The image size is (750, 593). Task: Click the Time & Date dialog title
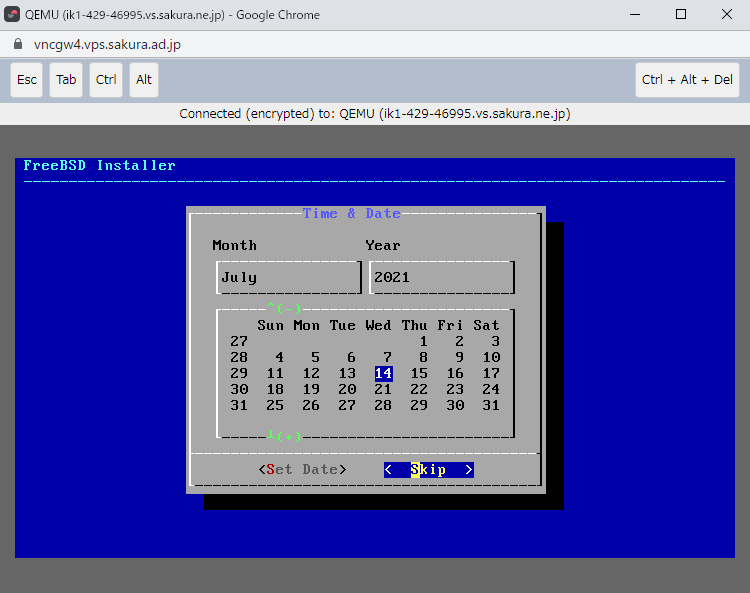pos(352,213)
